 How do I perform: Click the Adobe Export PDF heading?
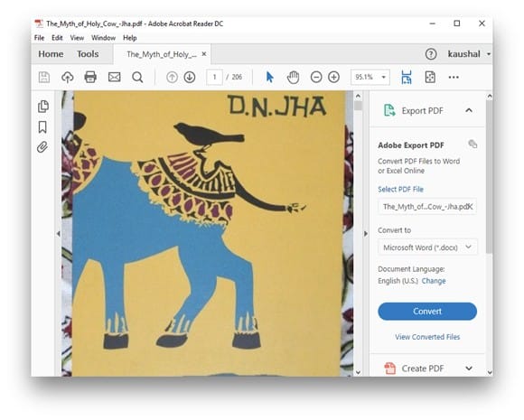point(411,145)
